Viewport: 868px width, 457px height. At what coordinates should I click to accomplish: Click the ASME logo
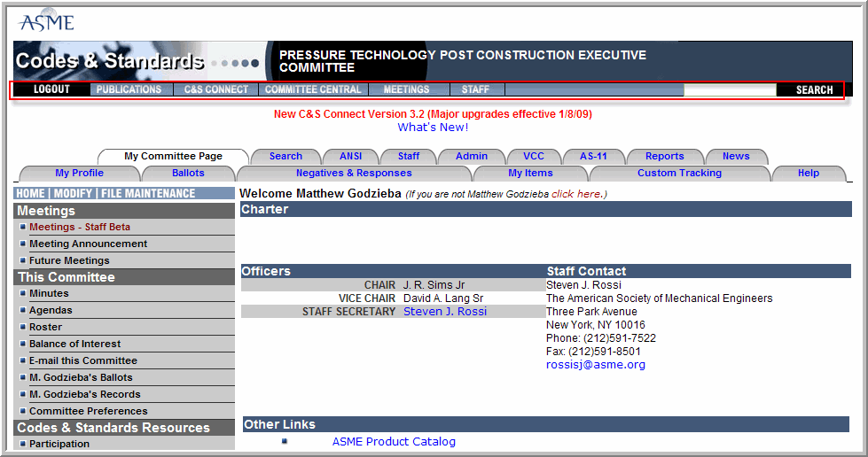point(46,21)
